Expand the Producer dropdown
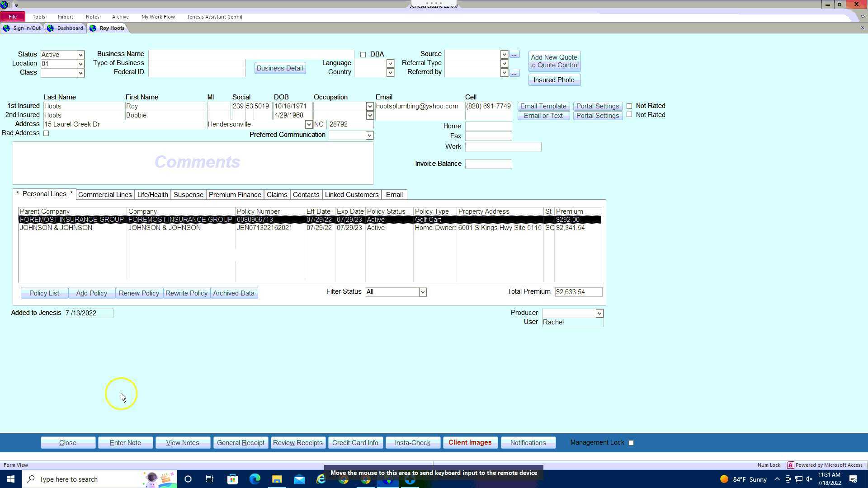The width and height of the screenshot is (868, 488). pyautogui.click(x=599, y=313)
